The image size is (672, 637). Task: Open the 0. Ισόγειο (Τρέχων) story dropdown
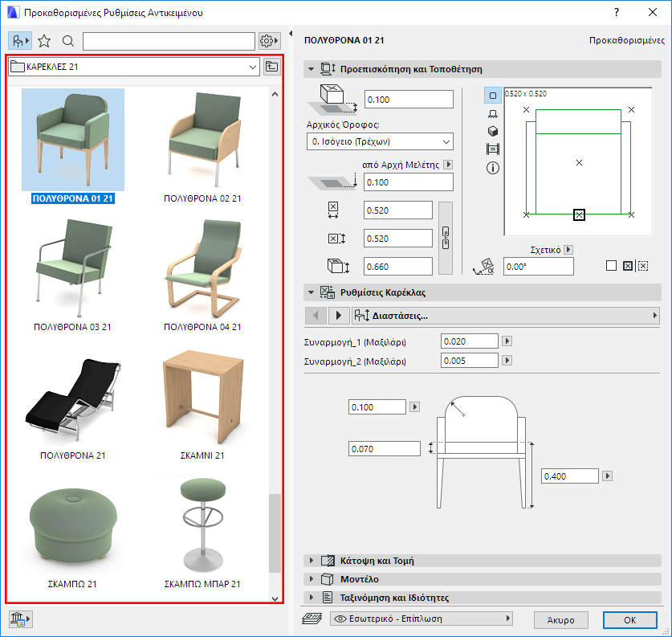pyautogui.click(x=380, y=141)
